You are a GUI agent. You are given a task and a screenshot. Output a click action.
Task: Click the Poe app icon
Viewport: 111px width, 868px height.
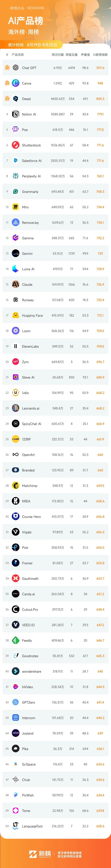(x=15, y=130)
